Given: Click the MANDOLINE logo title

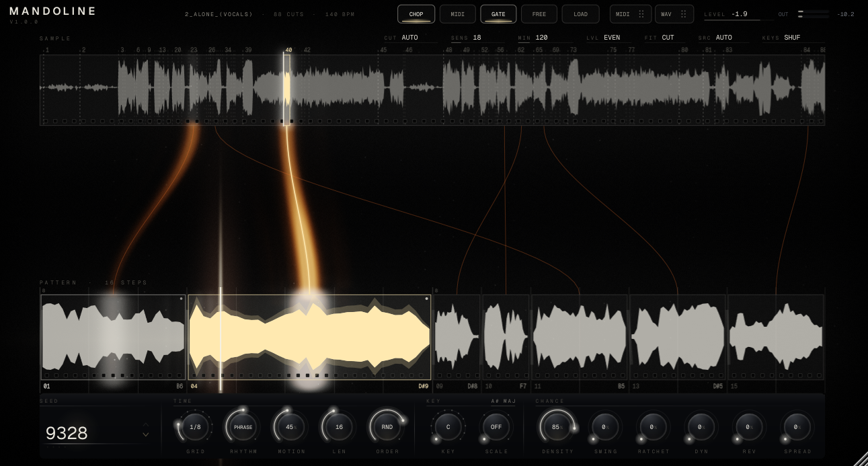Looking at the screenshot, I should (53, 11).
